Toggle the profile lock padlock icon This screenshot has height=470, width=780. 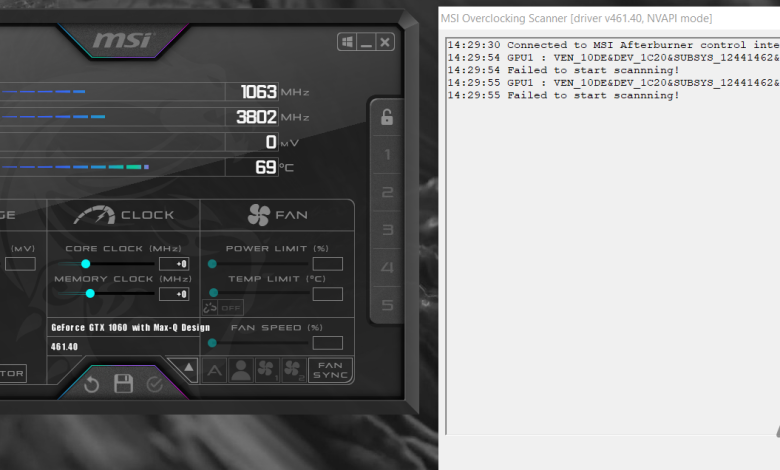pyautogui.click(x=387, y=117)
